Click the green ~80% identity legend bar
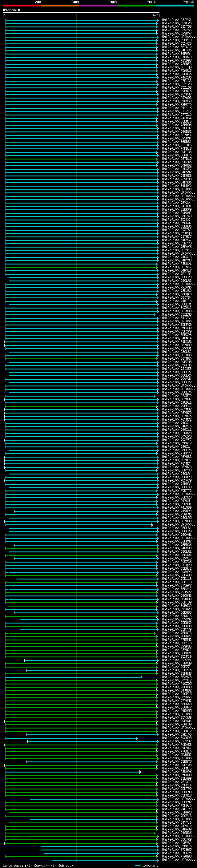197x868 pixels. click(x=137, y=6)
